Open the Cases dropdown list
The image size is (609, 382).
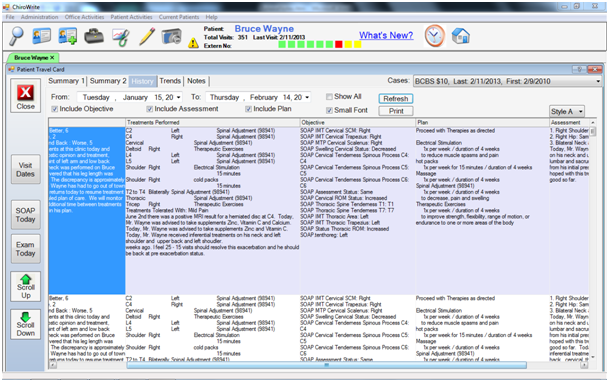coord(598,82)
